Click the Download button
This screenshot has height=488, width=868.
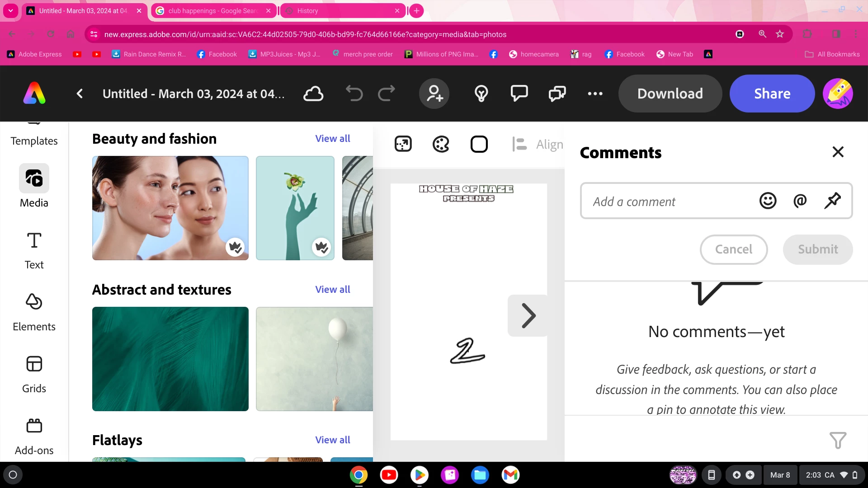(670, 94)
